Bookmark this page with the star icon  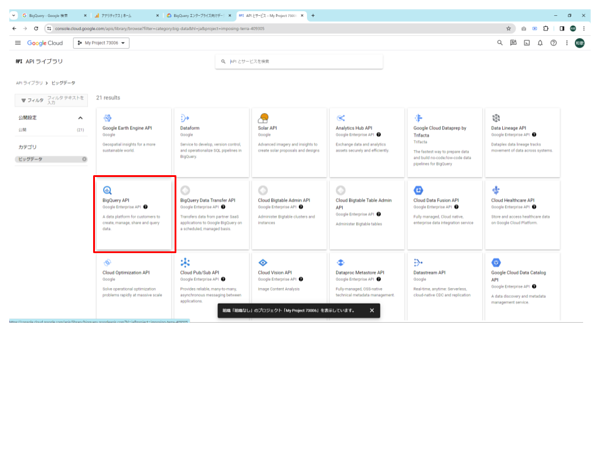pos(509,29)
